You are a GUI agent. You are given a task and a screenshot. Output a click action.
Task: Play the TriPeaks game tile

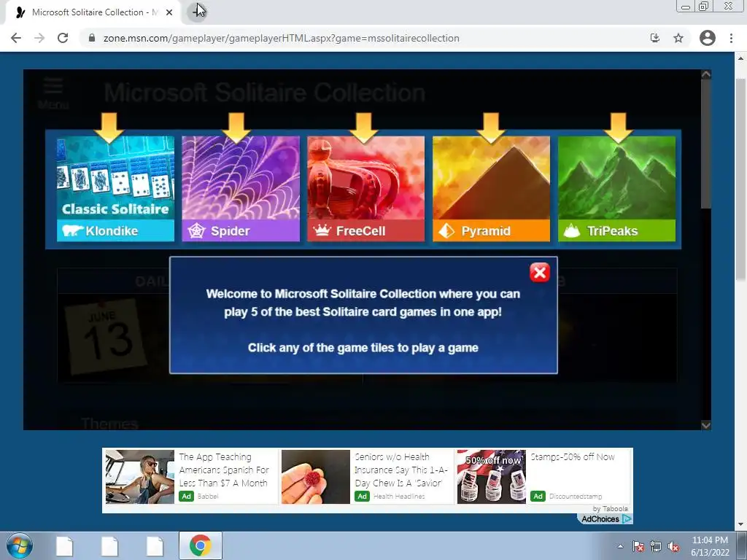click(x=616, y=189)
